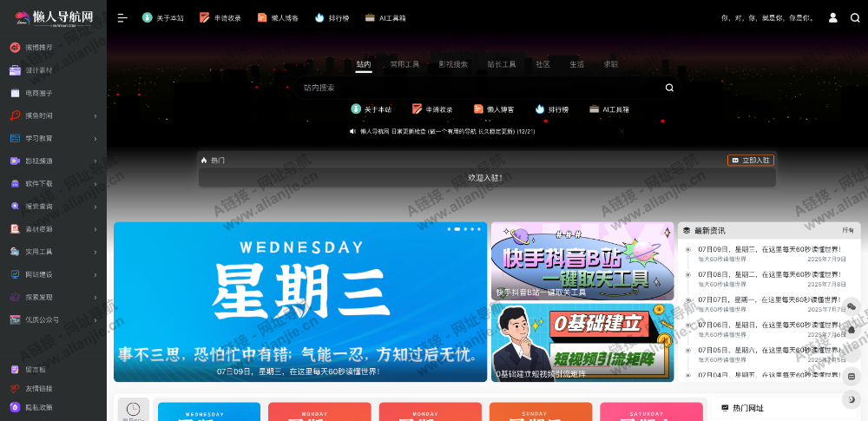868x421 pixels.
Task: Click the 所有 link in 最新资讯
Action: click(x=847, y=230)
